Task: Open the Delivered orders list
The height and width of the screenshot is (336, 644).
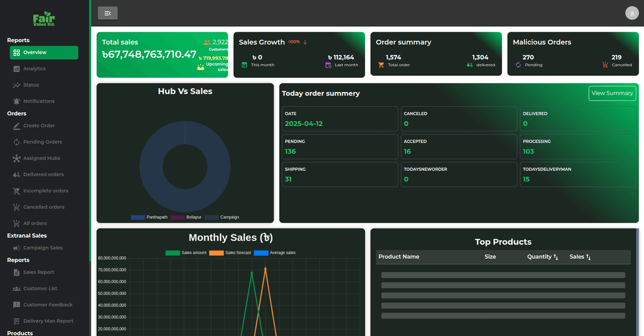Action: 44,175
